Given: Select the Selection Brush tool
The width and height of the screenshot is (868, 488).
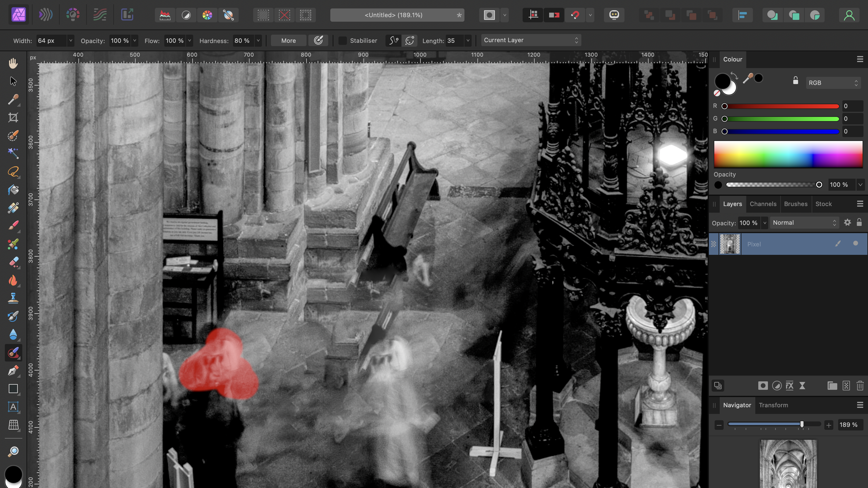Looking at the screenshot, I should (x=13, y=136).
